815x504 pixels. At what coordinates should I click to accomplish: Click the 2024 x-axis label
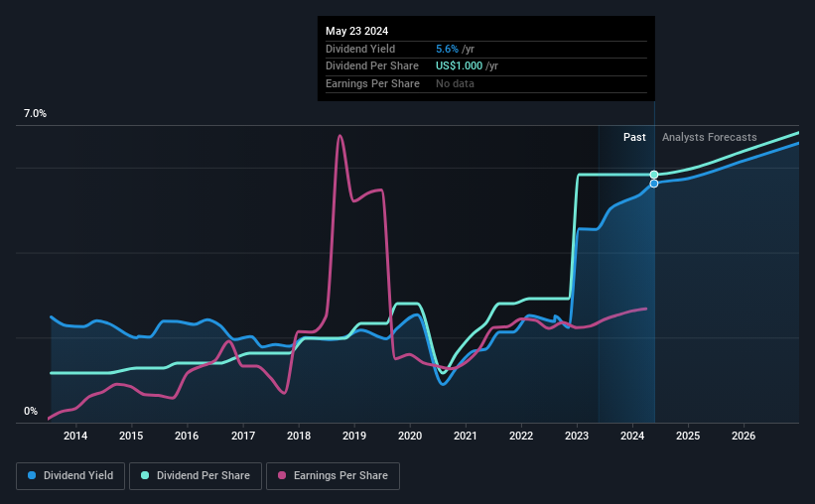(x=632, y=436)
